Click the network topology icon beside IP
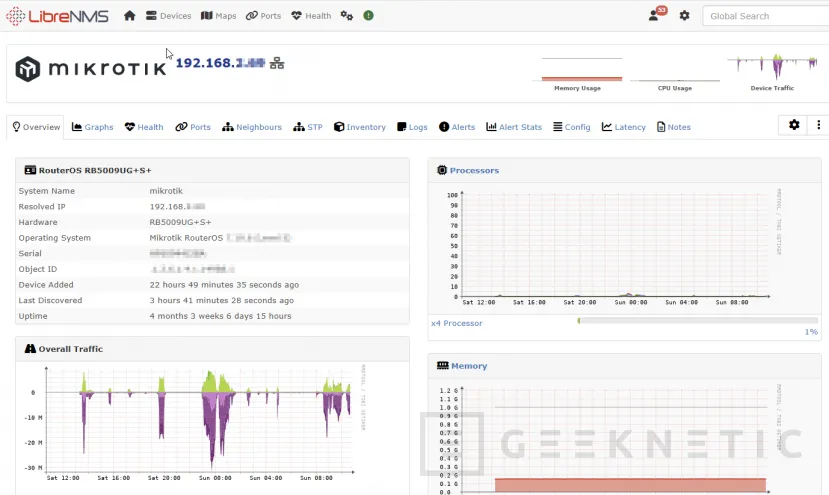Viewport: 829px width, 495px height. click(277, 63)
